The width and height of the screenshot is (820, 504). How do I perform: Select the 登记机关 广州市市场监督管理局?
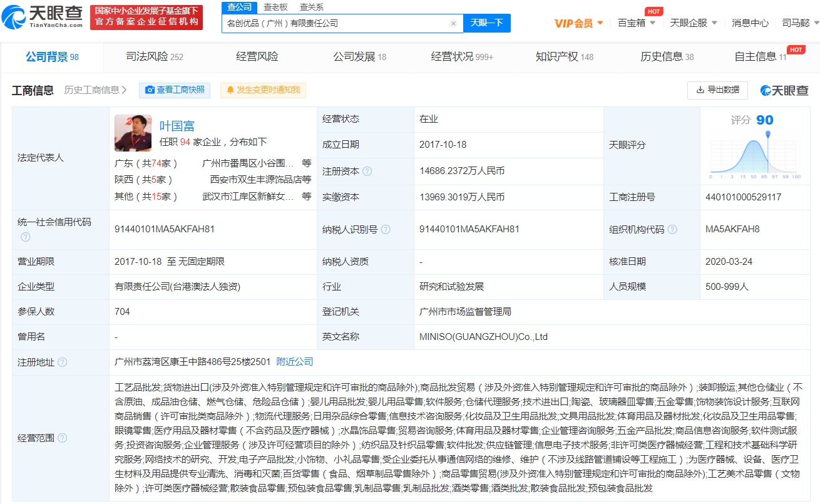(x=466, y=312)
